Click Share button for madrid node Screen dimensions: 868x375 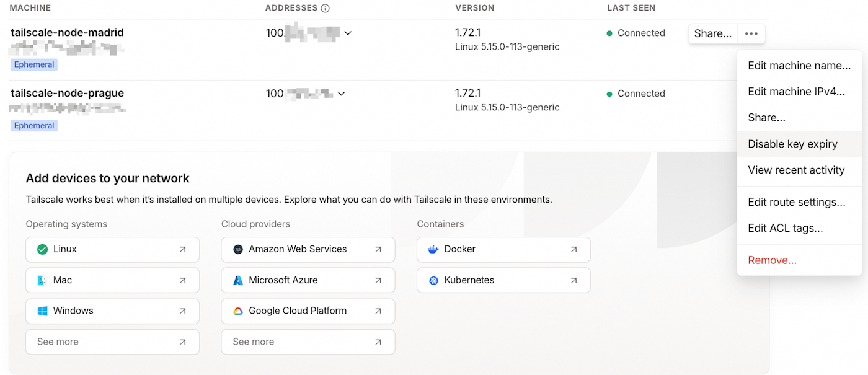tap(712, 33)
